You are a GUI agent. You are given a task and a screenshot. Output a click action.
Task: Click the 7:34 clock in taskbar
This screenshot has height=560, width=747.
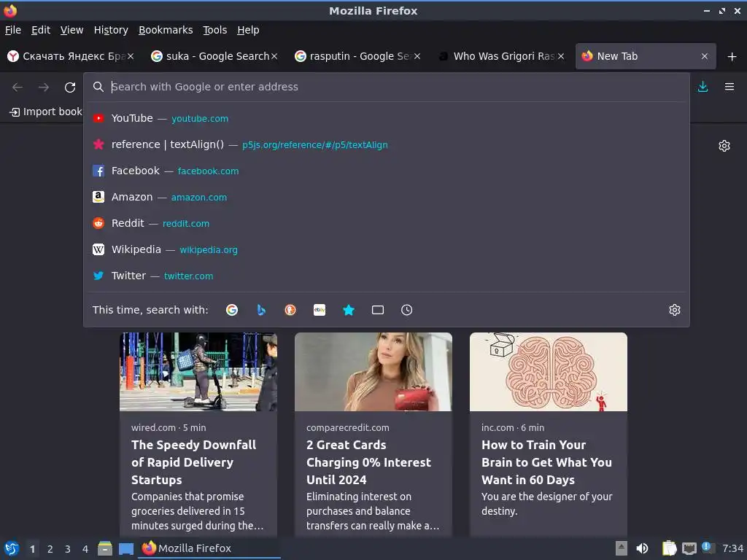point(732,548)
